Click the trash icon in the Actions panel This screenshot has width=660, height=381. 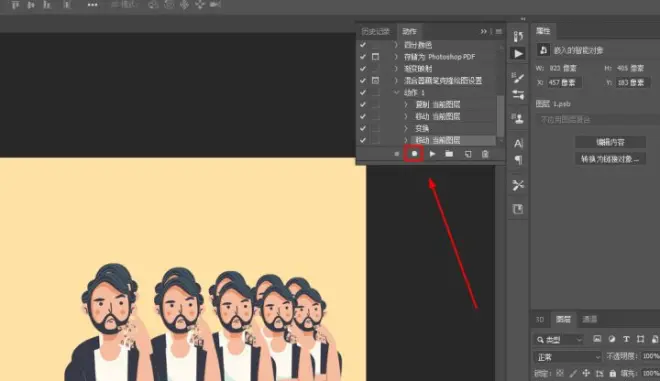click(x=485, y=154)
